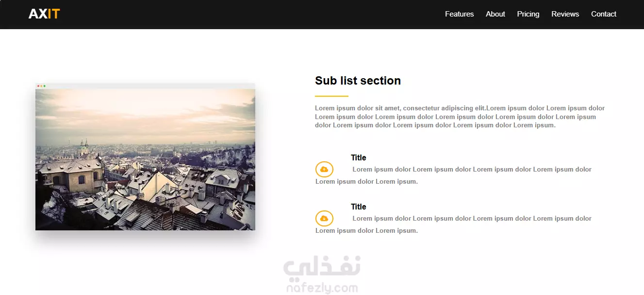Viewport: 644px width, 295px height.
Task: Select Pricing in the navigation bar
Action: tap(528, 14)
